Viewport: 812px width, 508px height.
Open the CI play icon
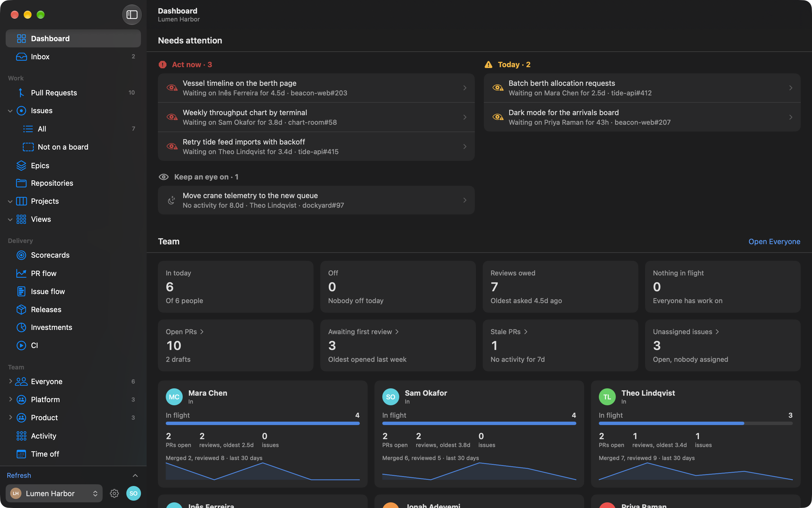click(x=21, y=345)
